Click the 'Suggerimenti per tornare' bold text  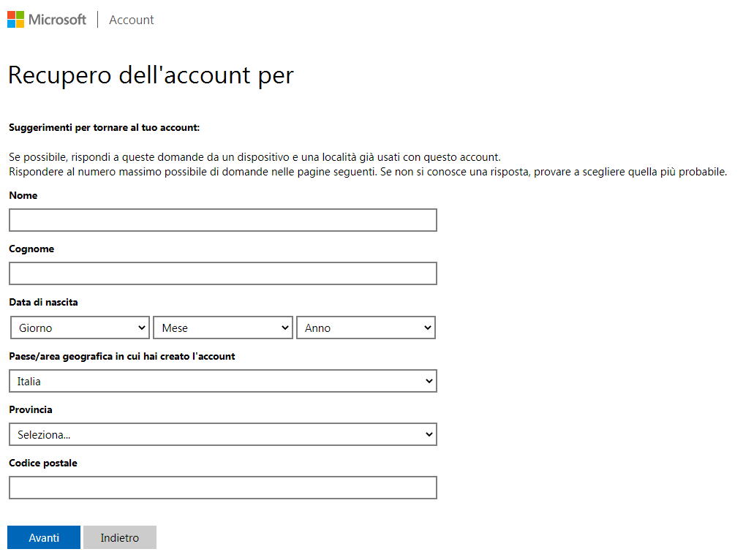pos(104,127)
